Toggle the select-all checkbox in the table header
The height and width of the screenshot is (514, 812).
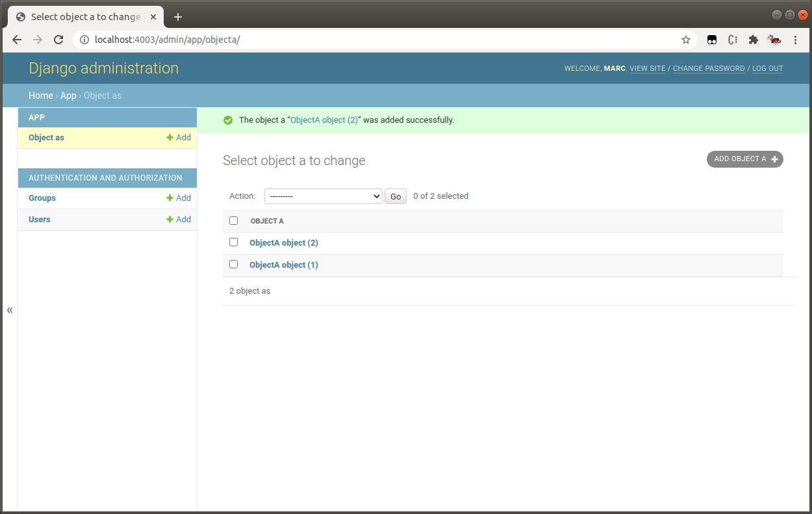[x=234, y=221]
